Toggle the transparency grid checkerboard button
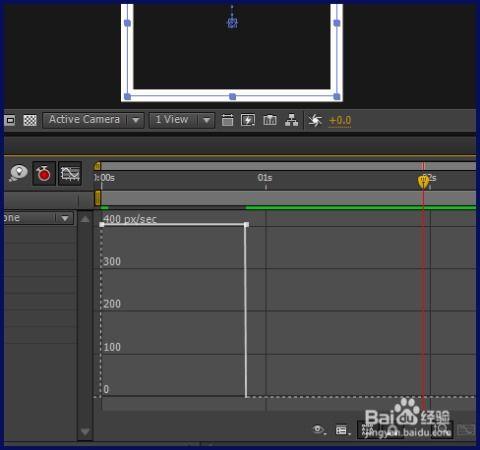 tap(30, 120)
